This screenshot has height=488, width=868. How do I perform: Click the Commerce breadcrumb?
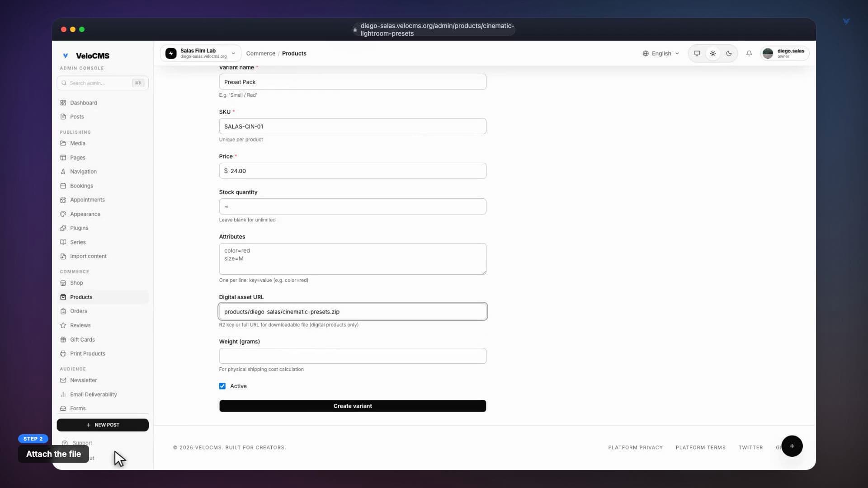260,53
